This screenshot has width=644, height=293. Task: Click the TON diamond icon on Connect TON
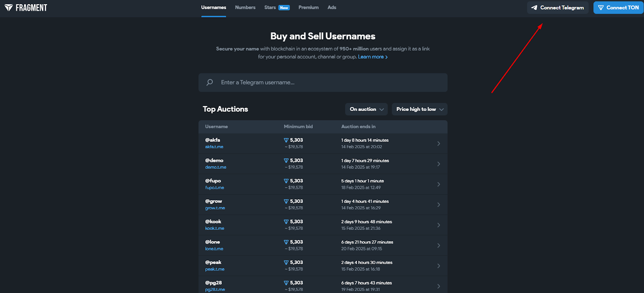[x=601, y=8]
